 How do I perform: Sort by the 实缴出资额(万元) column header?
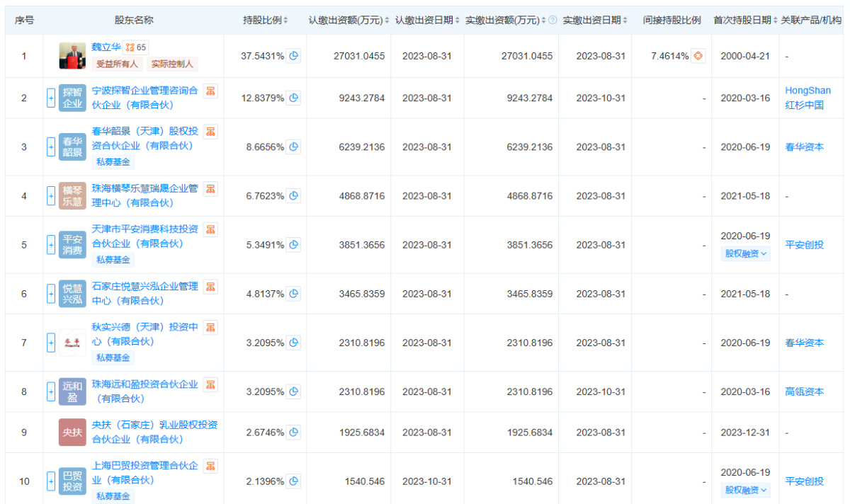click(506, 21)
